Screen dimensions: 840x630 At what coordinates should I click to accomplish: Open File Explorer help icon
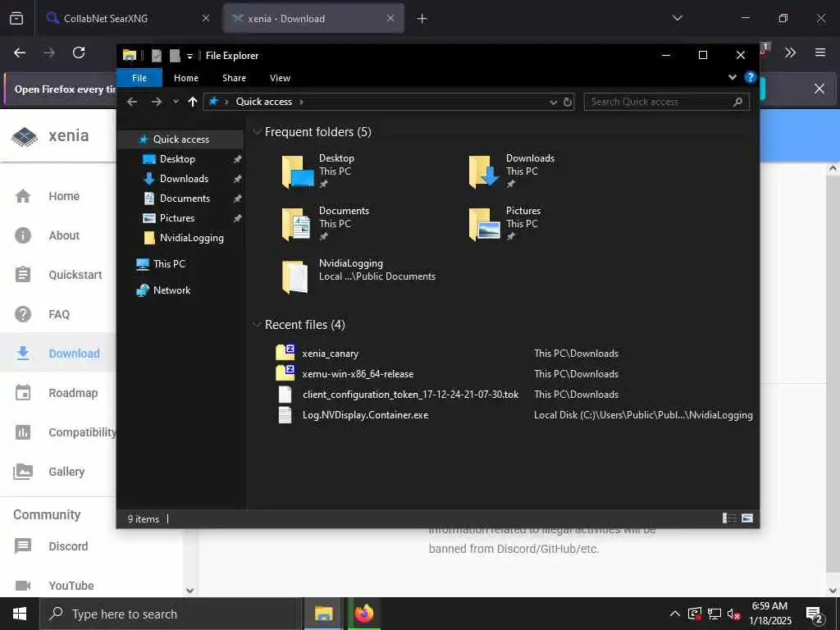click(750, 78)
